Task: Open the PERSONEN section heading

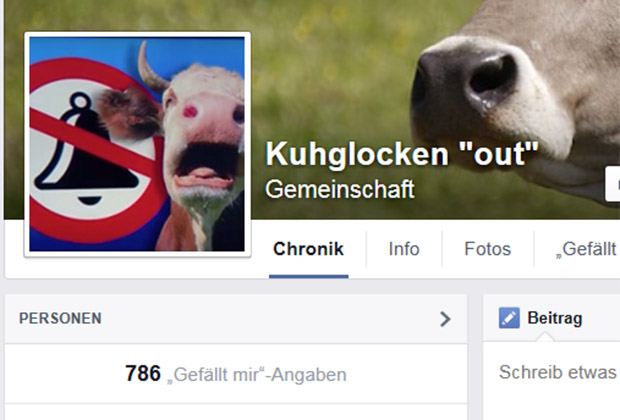Action: click(x=60, y=318)
